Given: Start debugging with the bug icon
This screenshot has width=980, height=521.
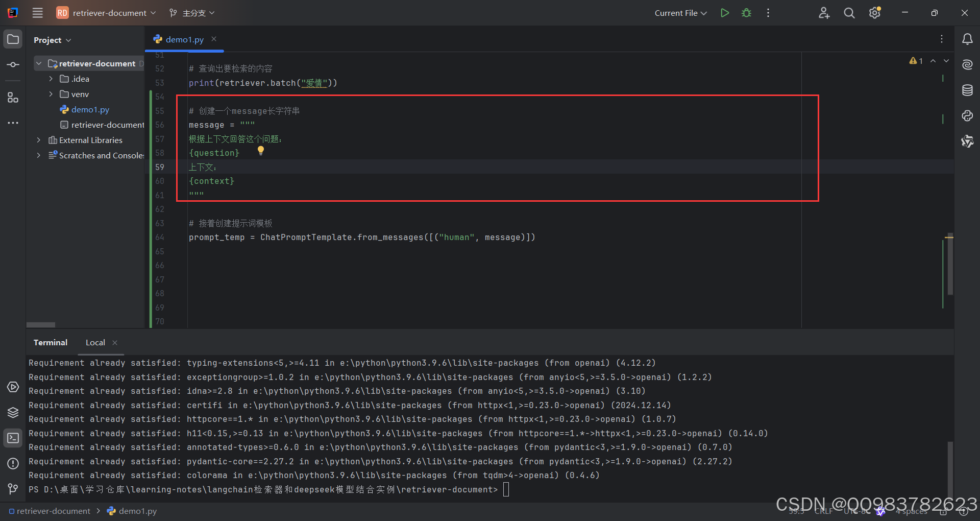Looking at the screenshot, I should click(x=746, y=13).
